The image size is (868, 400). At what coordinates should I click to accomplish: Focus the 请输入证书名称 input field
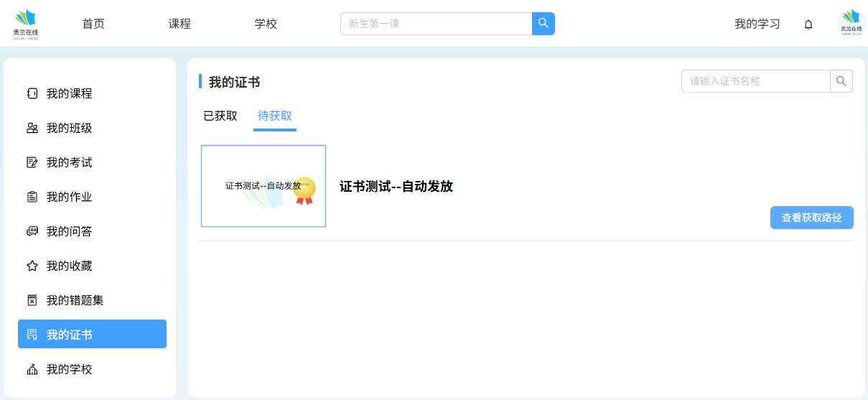coord(755,81)
